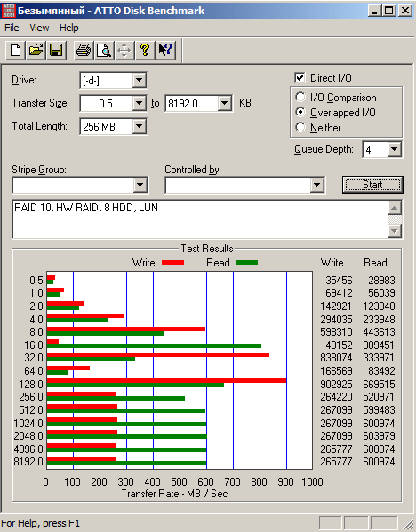Toggle the Direct I/O checkbox
Viewport: 416px width, 532px height.
[x=300, y=77]
